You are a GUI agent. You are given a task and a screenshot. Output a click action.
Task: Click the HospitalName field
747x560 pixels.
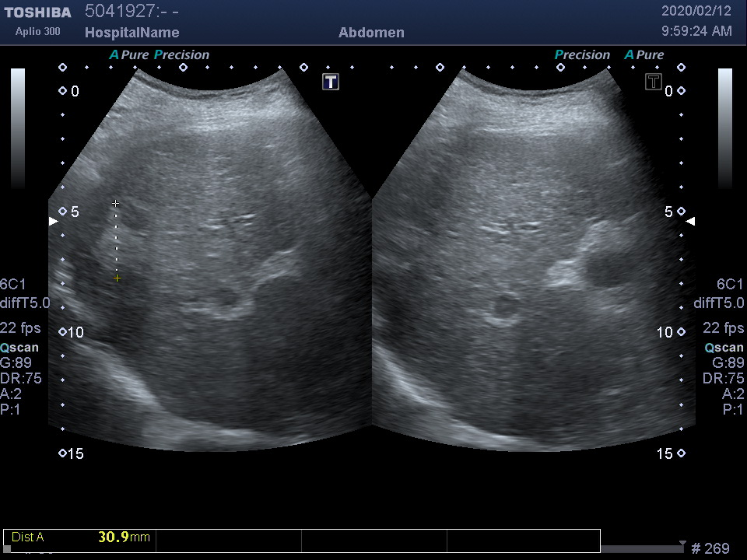[132, 33]
